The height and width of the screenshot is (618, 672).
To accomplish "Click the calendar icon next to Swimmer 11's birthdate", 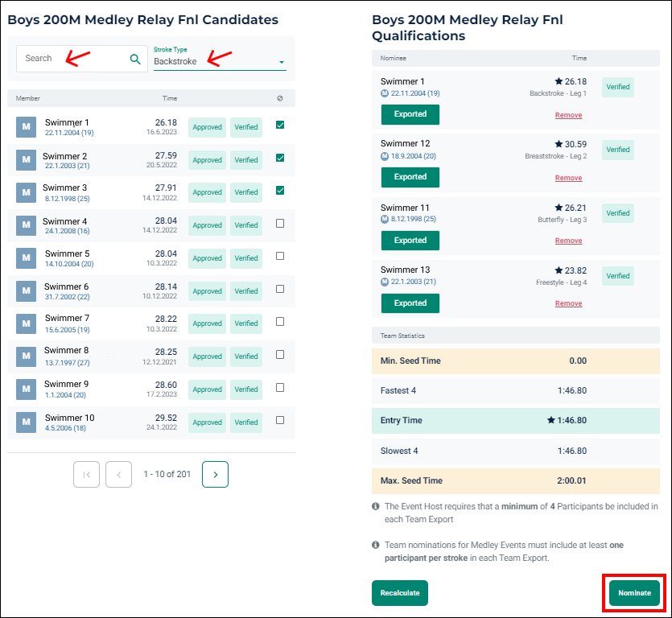I will [x=385, y=218].
